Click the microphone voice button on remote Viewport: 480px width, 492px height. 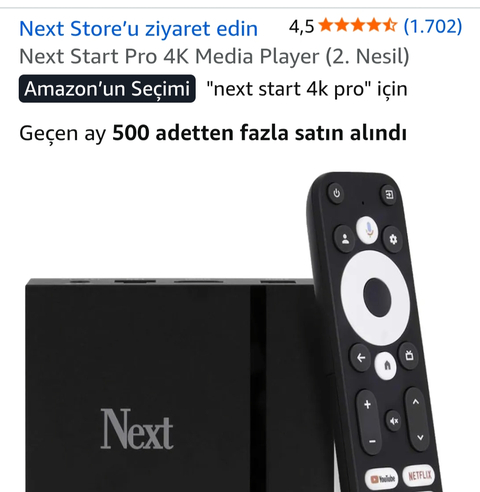[368, 229]
